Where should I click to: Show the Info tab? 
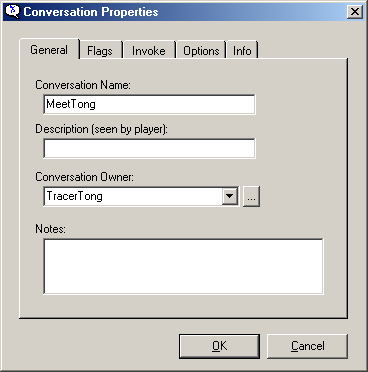point(242,51)
